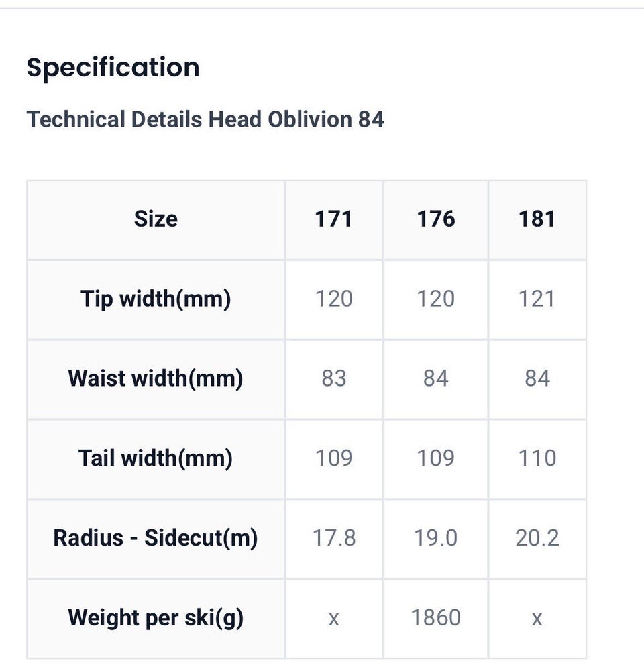Viewport: 644px width, 669px height.
Task: Click the Specification heading
Action: (x=113, y=68)
